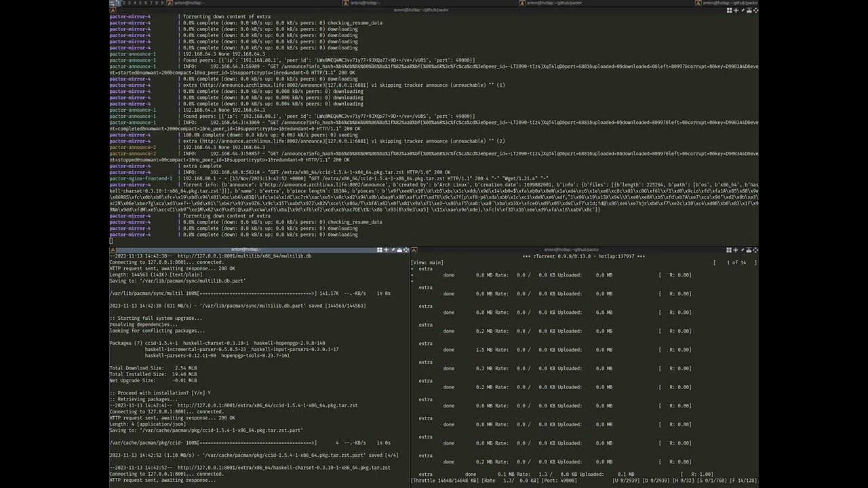Image resolution: width=868 pixels, height=488 pixels.
Task: Click move-pane icon in pacman terminal pane
Action: coord(386,249)
